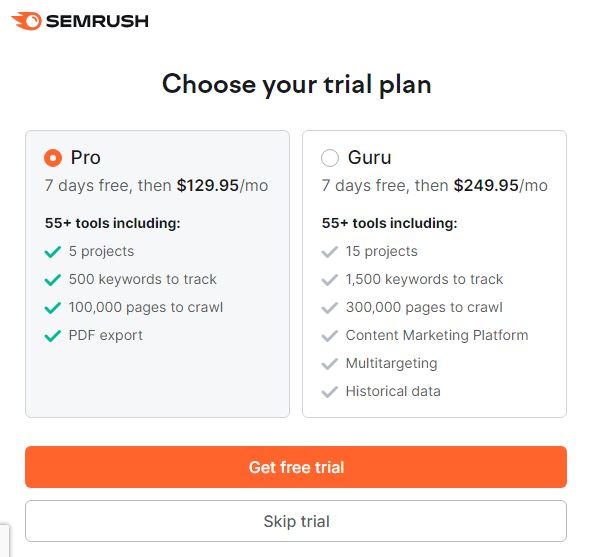Click the checkmark next to 500 keywords to track

point(53,280)
